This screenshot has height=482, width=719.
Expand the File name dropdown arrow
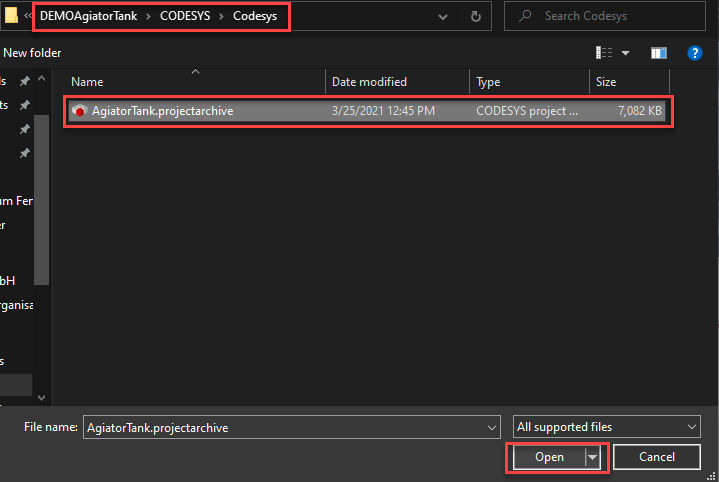(492, 427)
